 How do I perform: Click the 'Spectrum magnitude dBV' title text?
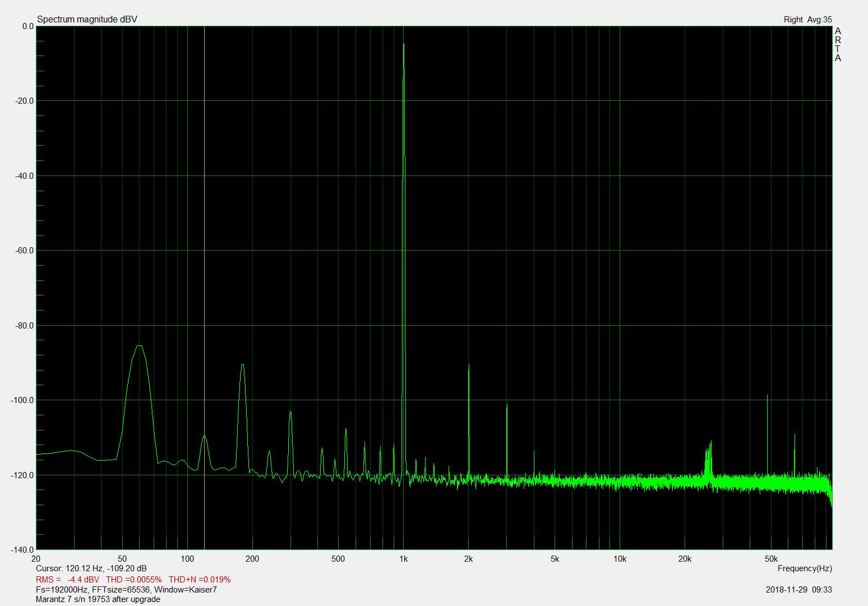pos(87,20)
